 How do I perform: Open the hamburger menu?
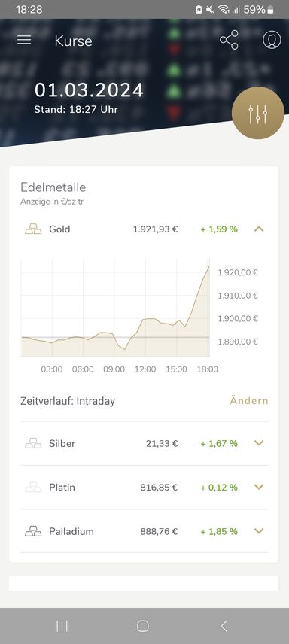[x=24, y=40]
